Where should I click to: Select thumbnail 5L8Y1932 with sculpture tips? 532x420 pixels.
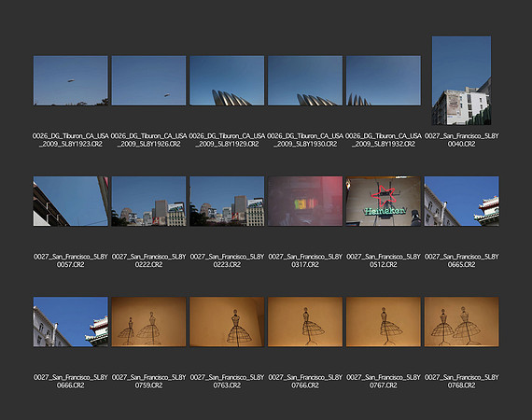tap(384, 81)
